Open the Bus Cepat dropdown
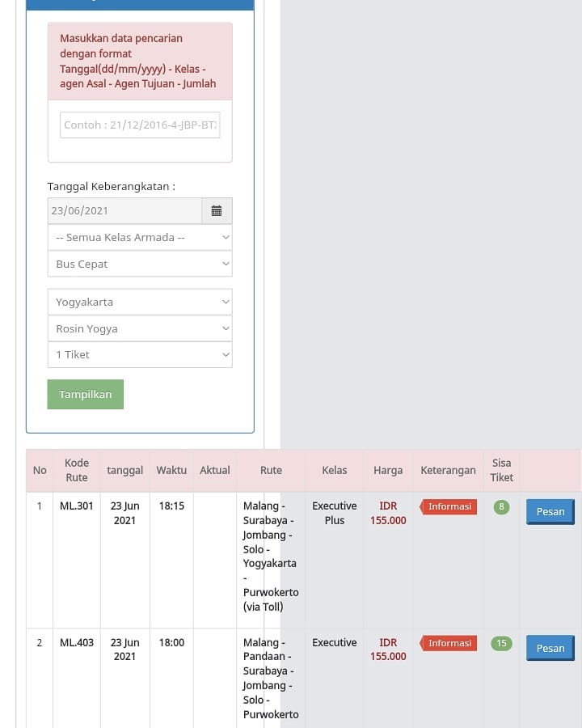 (x=140, y=265)
